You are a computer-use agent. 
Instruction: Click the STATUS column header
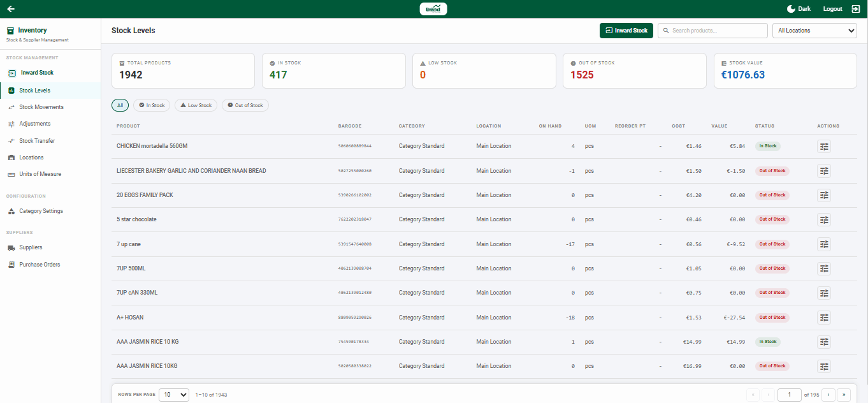click(x=765, y=126)
